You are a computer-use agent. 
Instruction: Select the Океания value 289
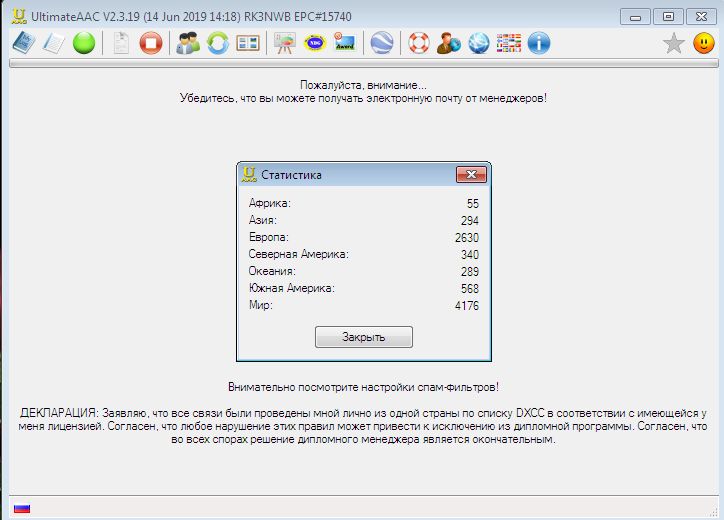(x=470, y=272)
